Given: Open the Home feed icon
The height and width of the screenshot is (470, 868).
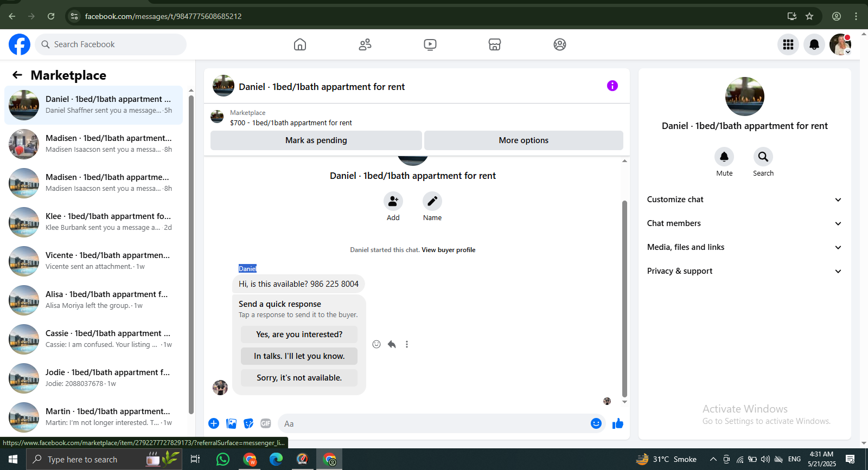Looking at the screenshot, I should click(x=300, y=44).
